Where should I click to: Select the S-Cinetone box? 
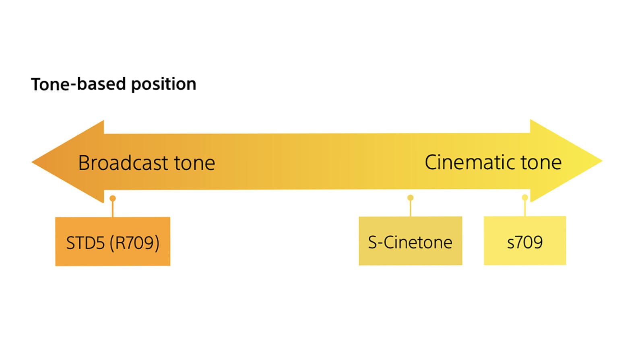411,241
